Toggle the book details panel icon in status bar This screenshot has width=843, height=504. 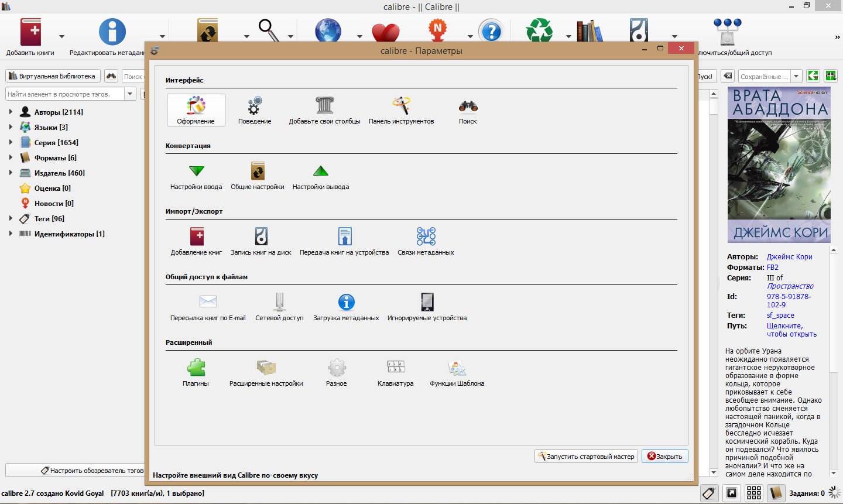point(776,493)
